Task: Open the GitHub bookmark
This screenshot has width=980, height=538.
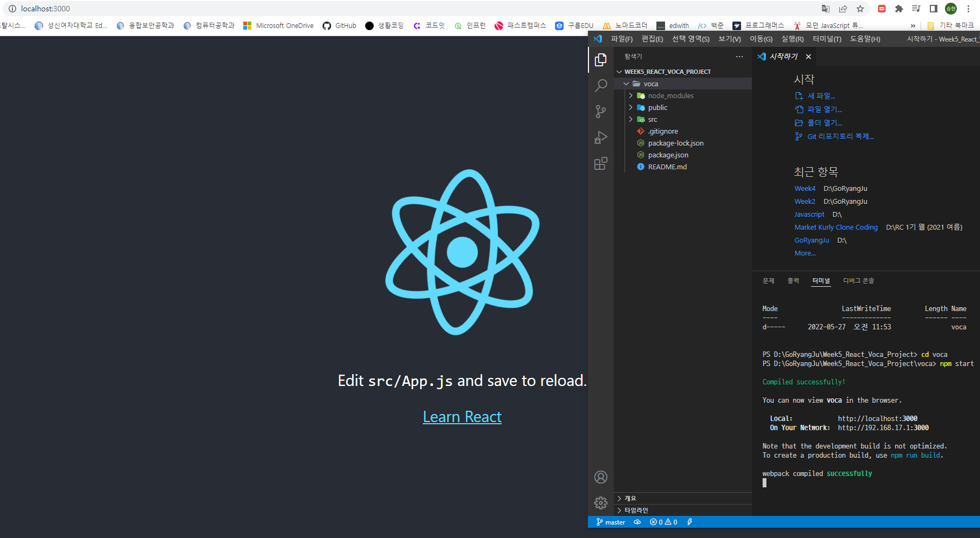Action: click(340, 25)
